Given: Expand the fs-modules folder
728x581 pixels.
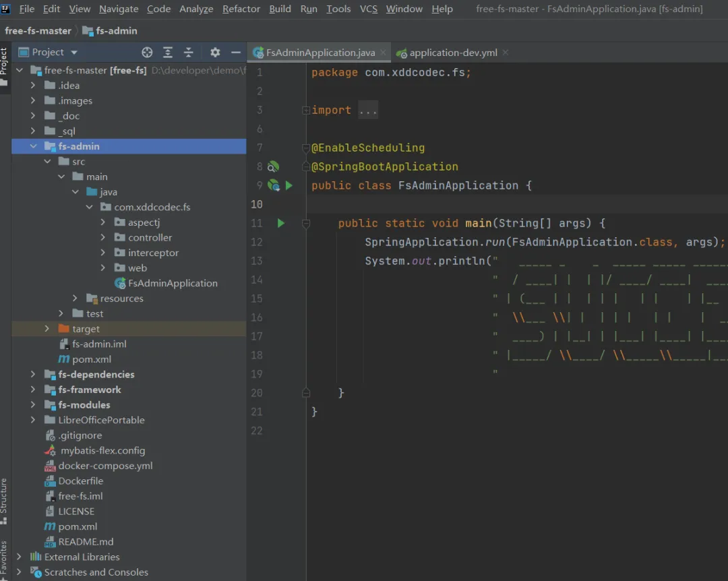Looking at the screenshot, I should tap(33, 405).
